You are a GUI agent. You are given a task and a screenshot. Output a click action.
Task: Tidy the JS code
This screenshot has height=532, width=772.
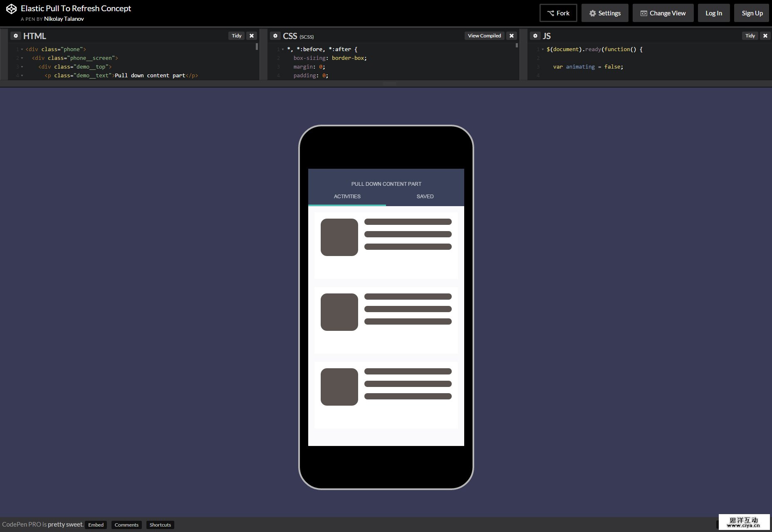coord(750,36)
